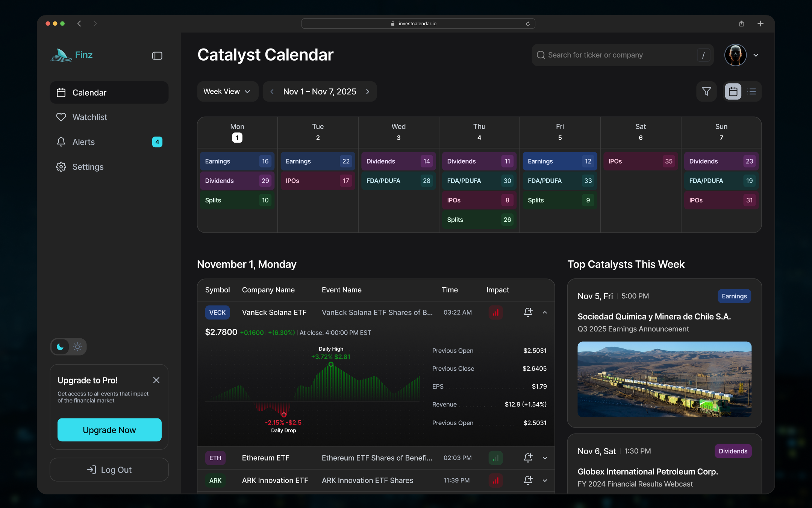Open the profile account menu chevron
Viewport: 812px width, 508px height.
tap(756, 55)
